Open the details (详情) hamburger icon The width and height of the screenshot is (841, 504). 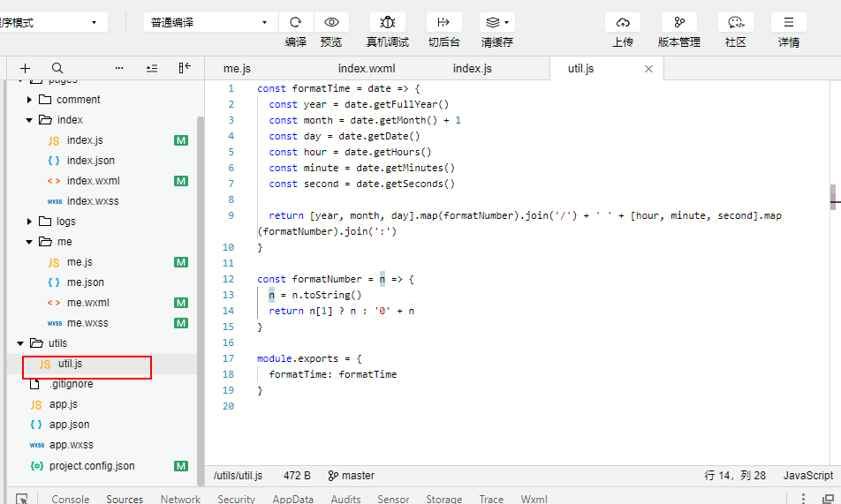pyautogui.click(x=788, y=23)
